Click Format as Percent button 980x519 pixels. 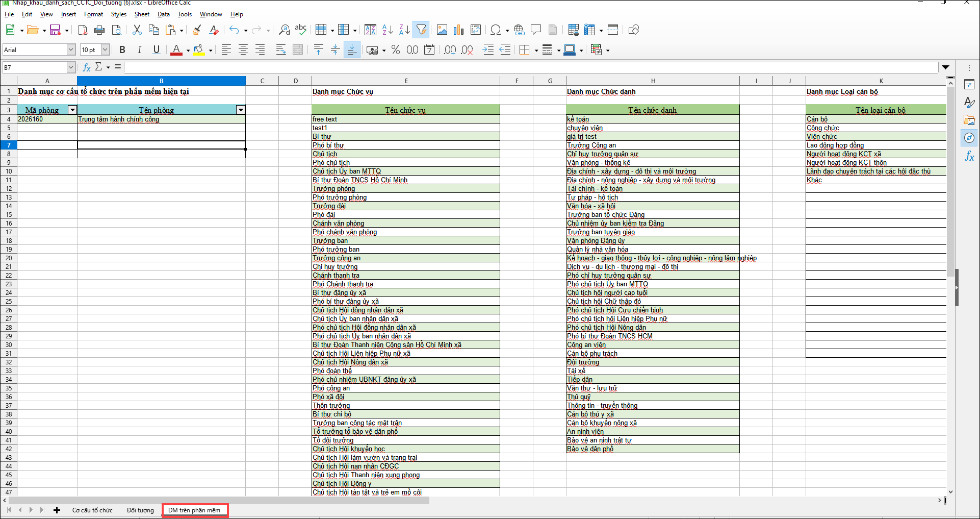[x=396, y=50]
